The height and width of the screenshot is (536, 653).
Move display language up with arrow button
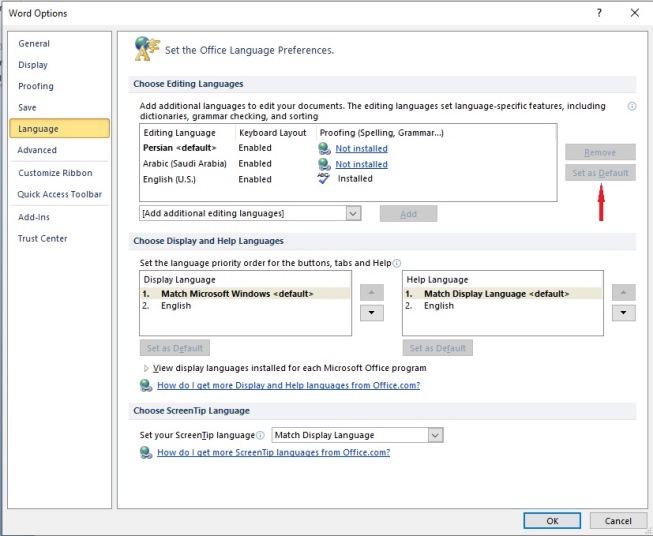click(371, 292)
